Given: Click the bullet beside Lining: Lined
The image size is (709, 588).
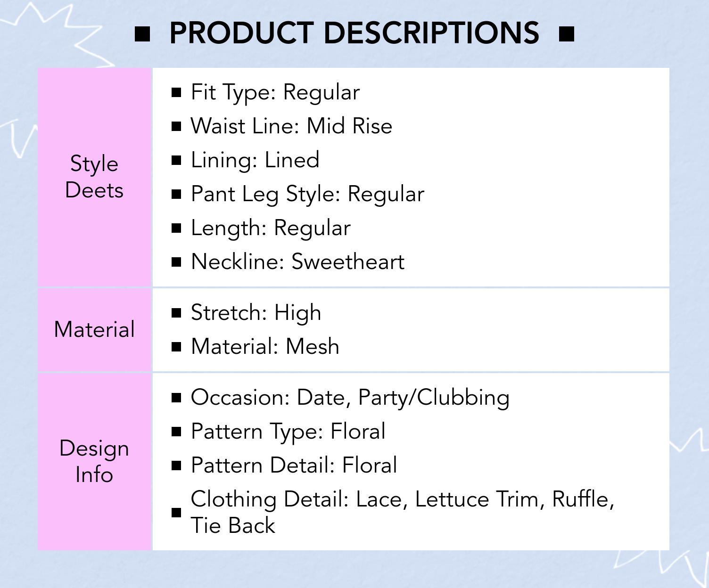Looking at the screenshot, I should click(176, 160).
